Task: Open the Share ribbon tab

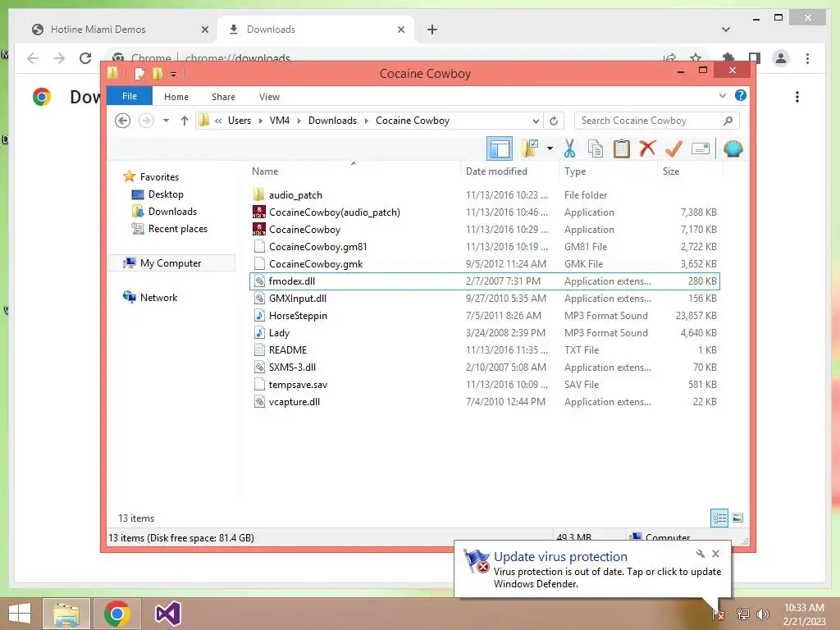Action: [223, 97]
